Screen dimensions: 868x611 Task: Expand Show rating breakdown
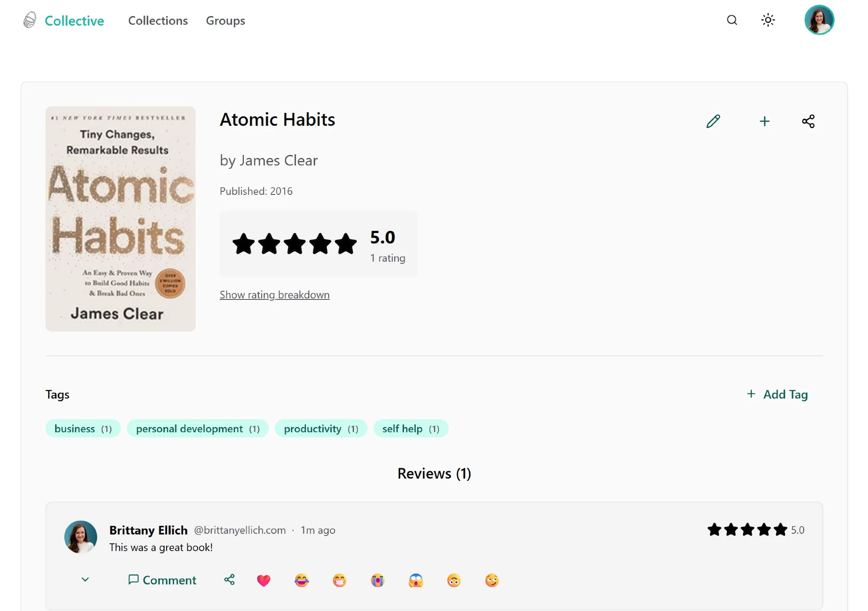coord(274,295)
